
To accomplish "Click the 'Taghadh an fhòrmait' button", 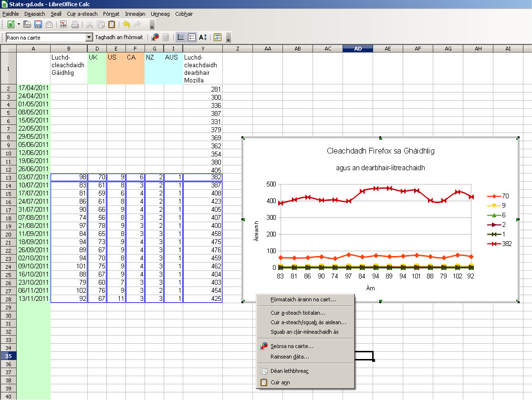I will [119, 37].
